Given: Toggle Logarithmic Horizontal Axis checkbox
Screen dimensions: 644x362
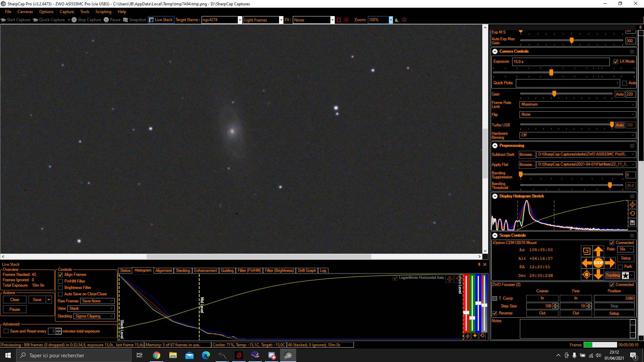Looking at the screenshot, I should coord(395,278).
